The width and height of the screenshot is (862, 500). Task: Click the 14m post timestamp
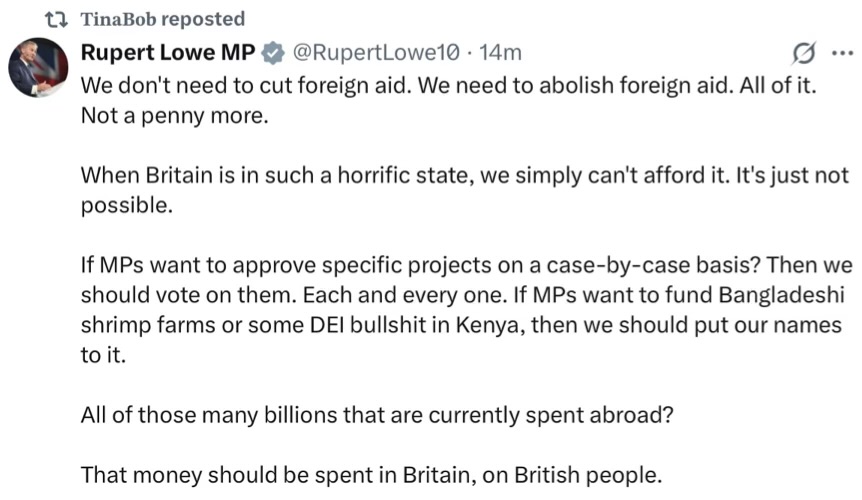(x=499, y=52)
